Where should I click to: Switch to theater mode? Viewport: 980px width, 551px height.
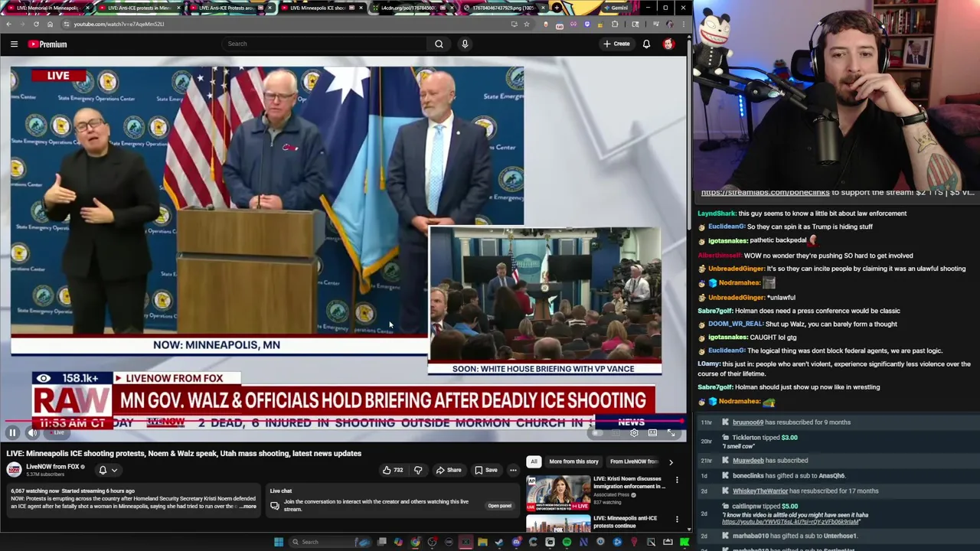click(x=652, y=433)
